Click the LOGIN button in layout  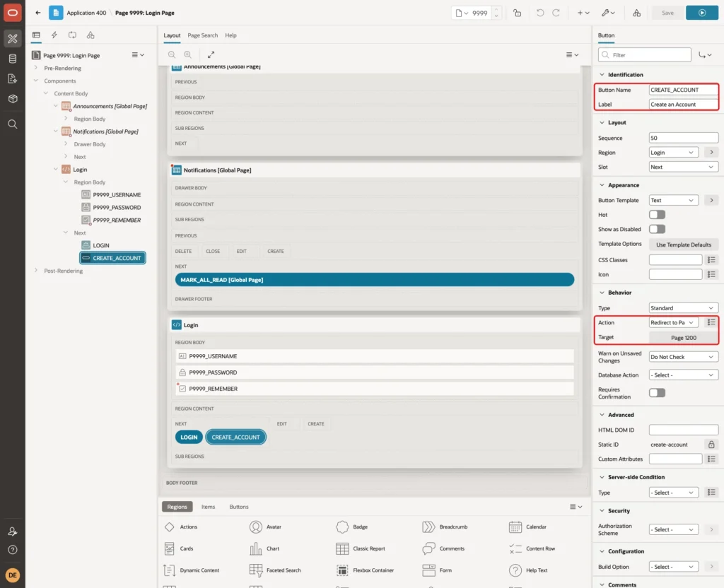pyautogui.click(x=189, y=437)
